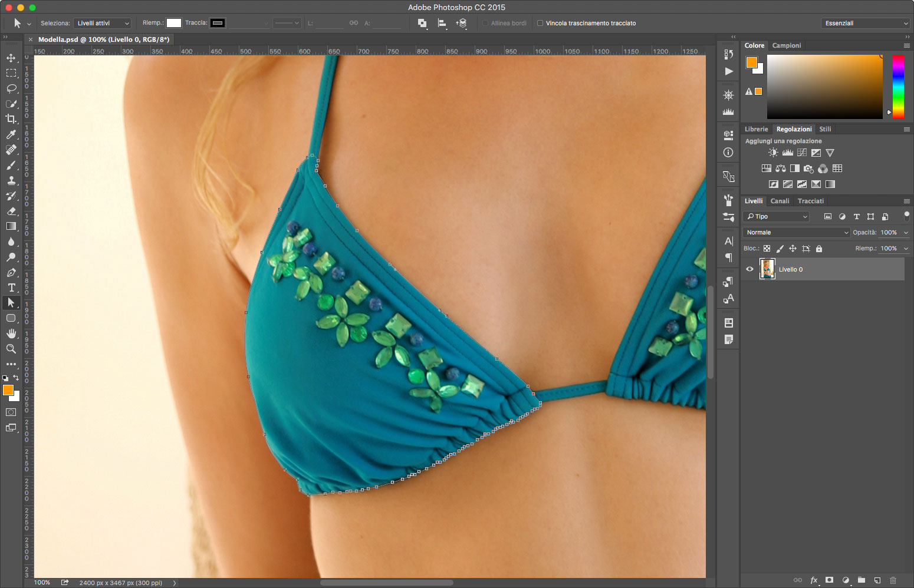Switch to Canali tab
914x588 pixels.
pos(780,201)
